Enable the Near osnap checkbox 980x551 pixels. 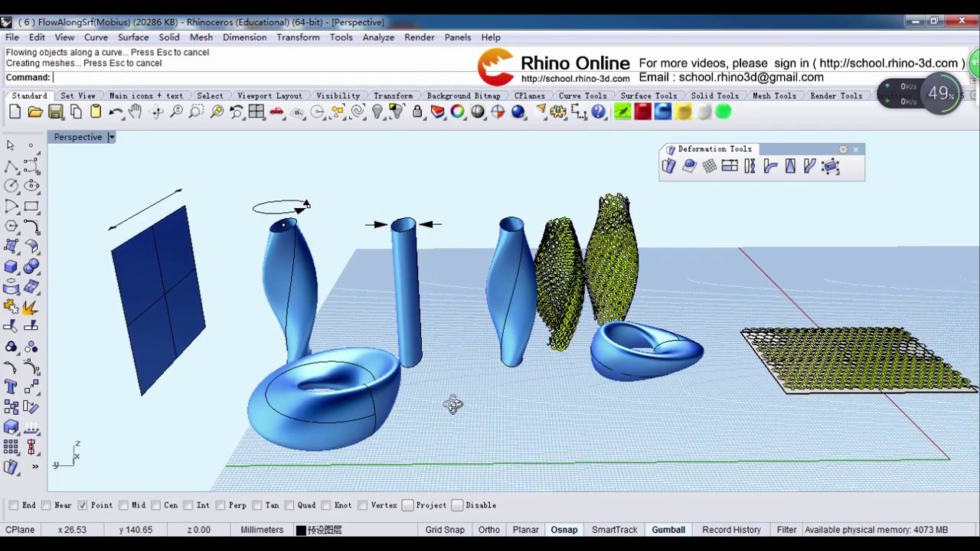46,505
